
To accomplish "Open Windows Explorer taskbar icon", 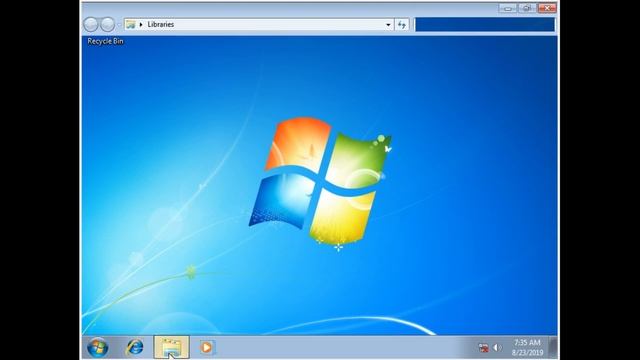I will click(x=171, y=347).
